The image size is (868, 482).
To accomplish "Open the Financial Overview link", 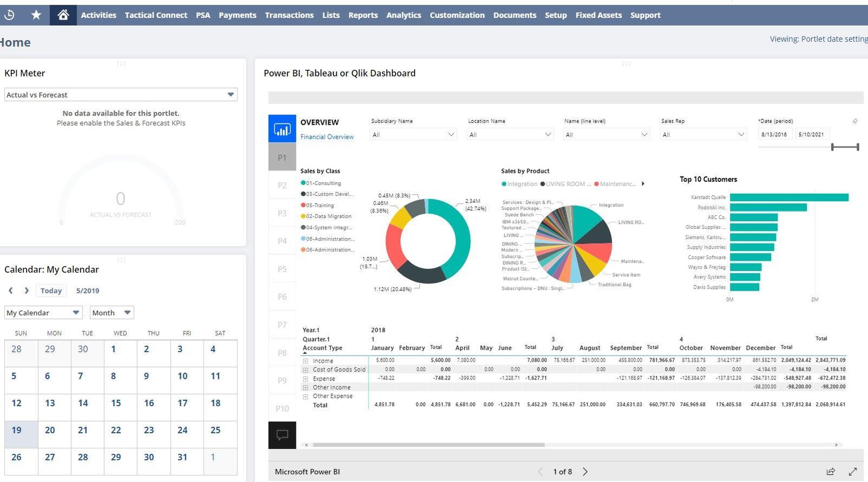I will pos(327,137).
